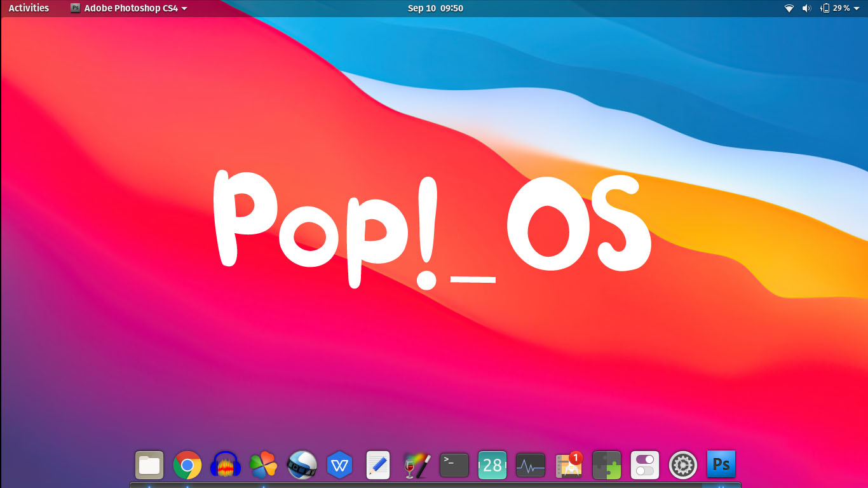Open Adobe Photoshop CS4 from the dock

pos(721,464)
